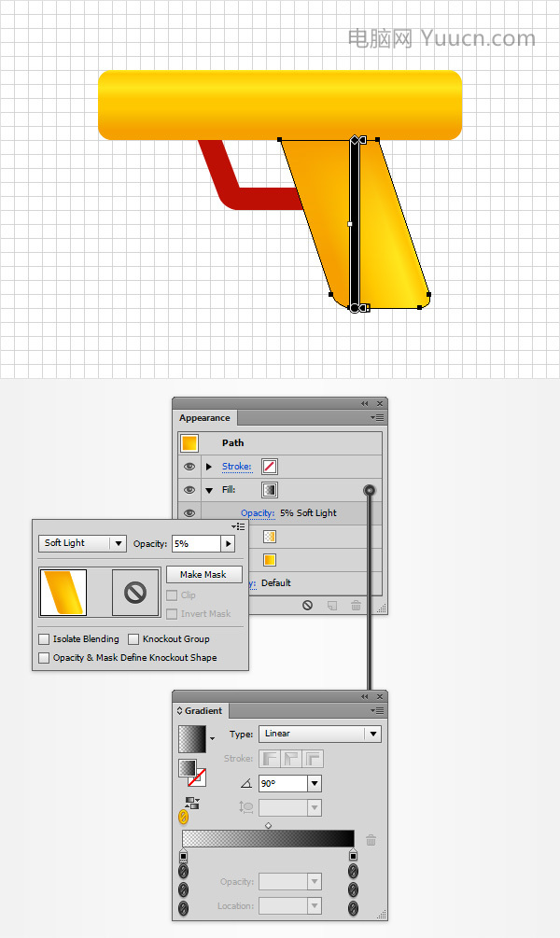Click the Delete Stop trash icon
The width and height of the screenshot is (560, 938).
point(371,840)
